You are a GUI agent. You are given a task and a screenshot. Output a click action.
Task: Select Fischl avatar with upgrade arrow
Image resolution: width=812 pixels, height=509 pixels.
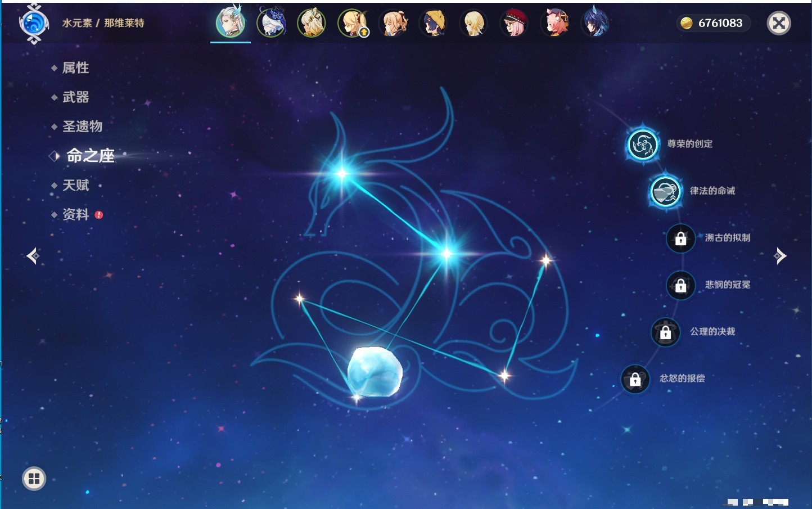tap(353, 23)
